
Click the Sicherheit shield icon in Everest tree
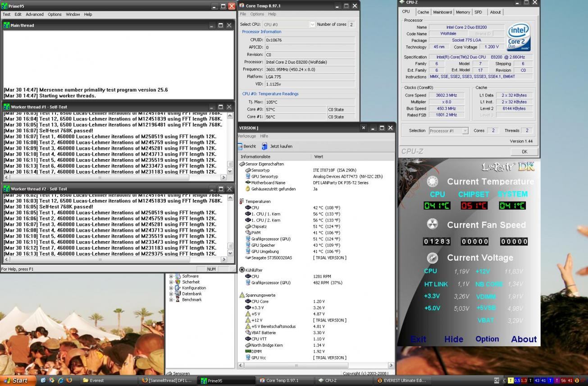[x=178, y=282]
